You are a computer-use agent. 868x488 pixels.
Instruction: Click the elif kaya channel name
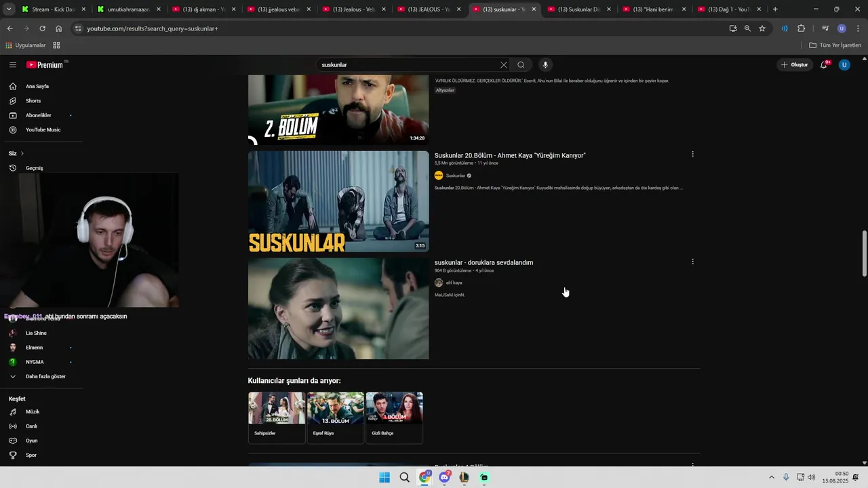[x=454, y=283]
